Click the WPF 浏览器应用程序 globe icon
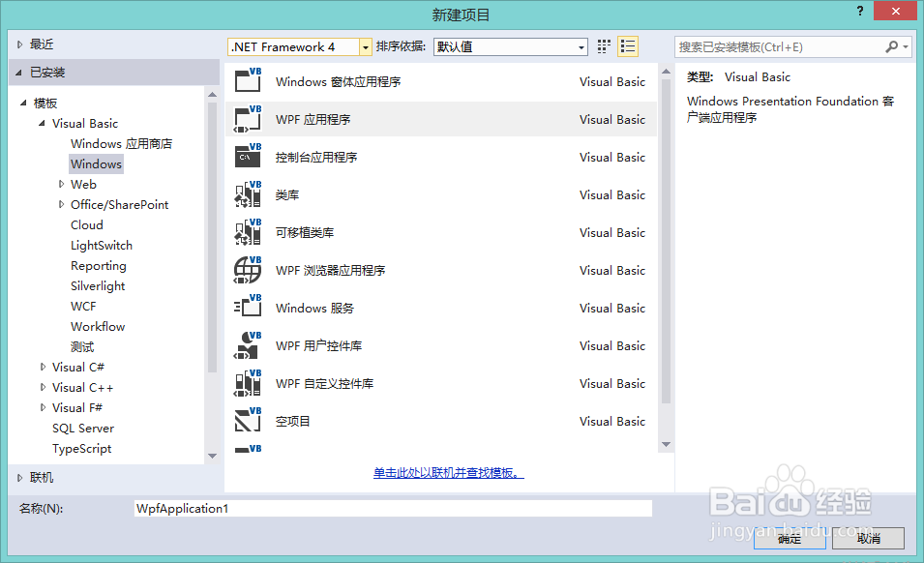 point(248,270)
